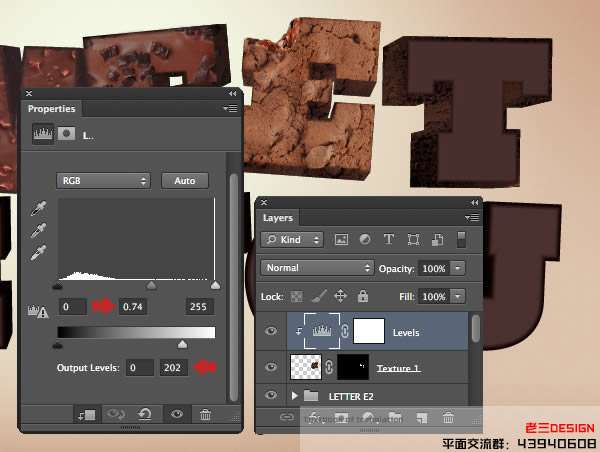Delete layer using Layers trash icon
This screenshot has height=452, width=600.
(x=448, y=418)
